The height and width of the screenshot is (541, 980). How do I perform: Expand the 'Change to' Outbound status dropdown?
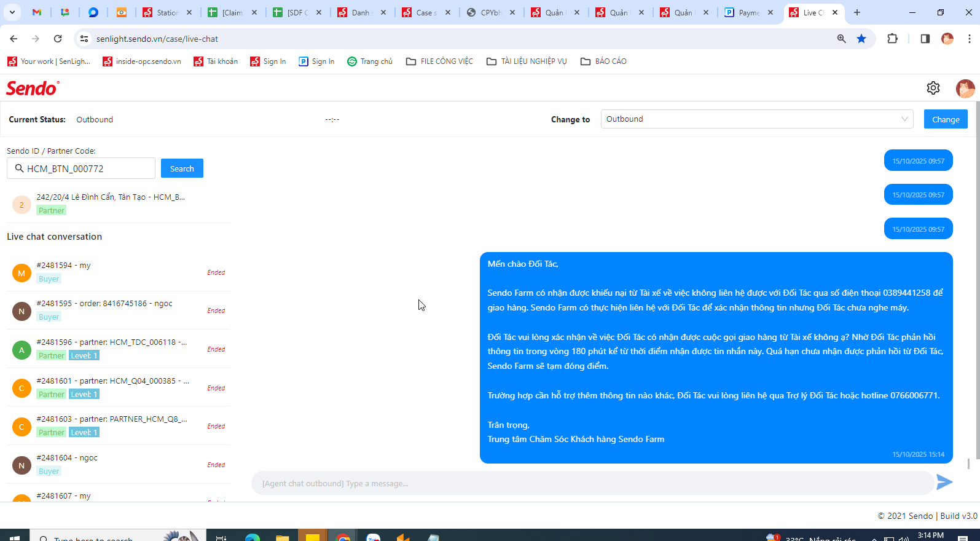click(x=757, y=119)
